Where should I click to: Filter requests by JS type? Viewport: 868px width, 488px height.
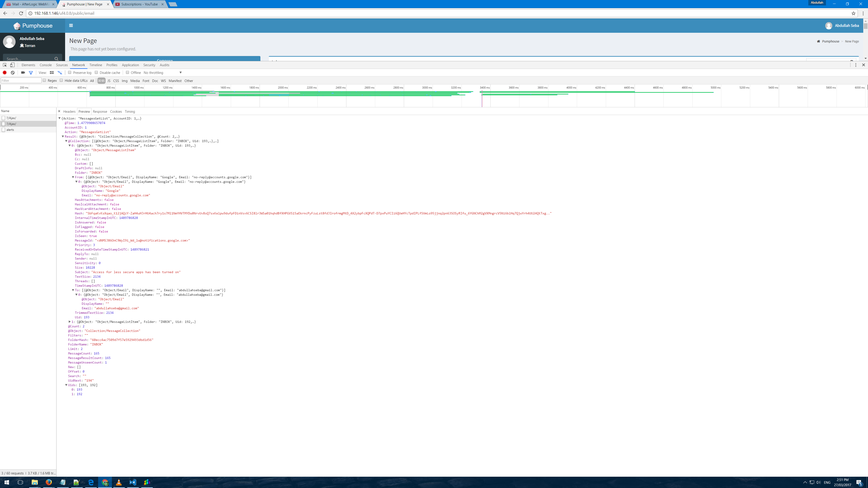tap(108, 81)
